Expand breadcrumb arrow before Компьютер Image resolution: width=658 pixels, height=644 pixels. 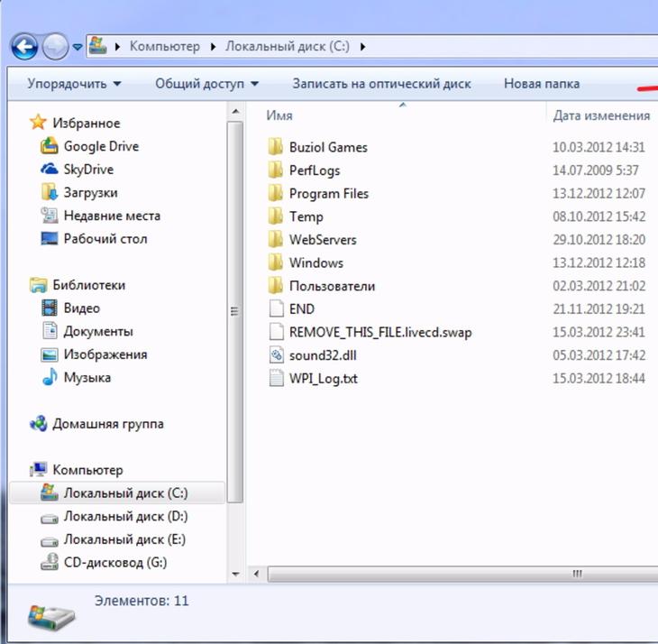117,47
